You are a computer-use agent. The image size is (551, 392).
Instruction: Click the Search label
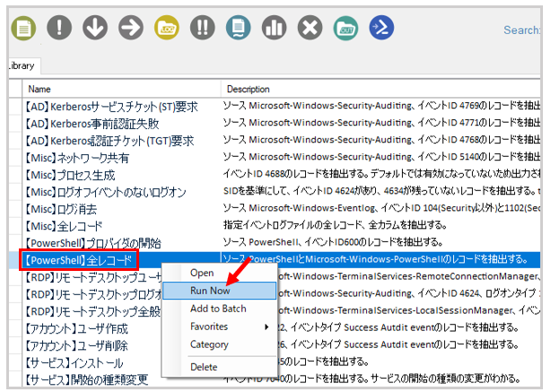(521, 30)
